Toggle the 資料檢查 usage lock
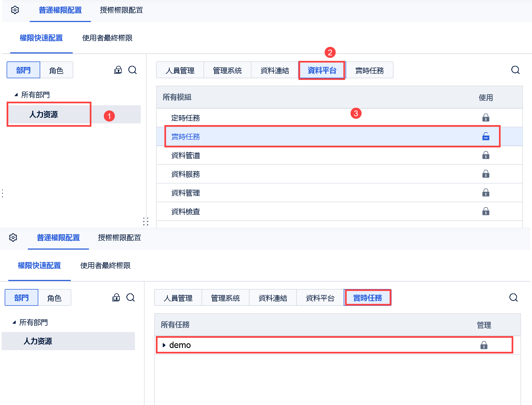Image resolution: width=532 pixels, height=405 pixels. tap(486, 211)
